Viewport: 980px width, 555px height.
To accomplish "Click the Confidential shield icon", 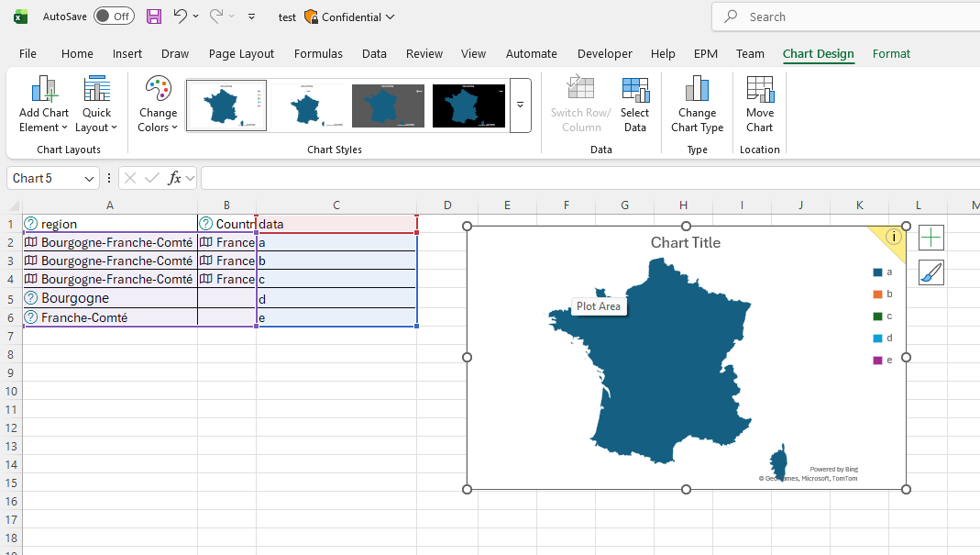I will (x=311, y=17).
